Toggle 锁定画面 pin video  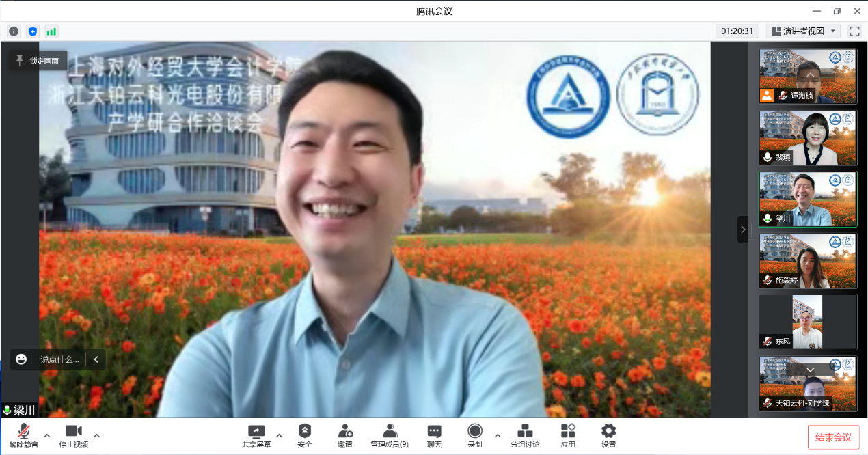pos(38,61)
